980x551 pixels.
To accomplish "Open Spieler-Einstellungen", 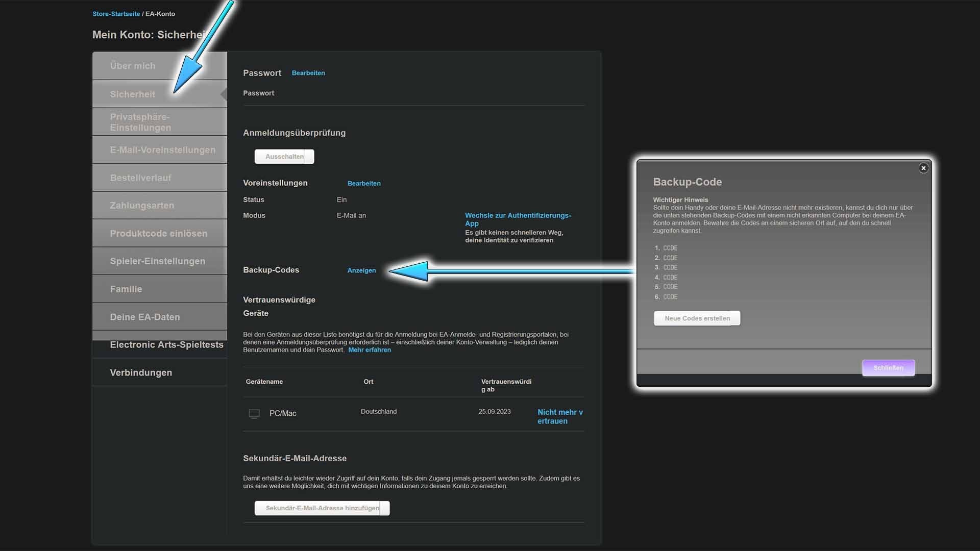I will [x=157, y=261].
